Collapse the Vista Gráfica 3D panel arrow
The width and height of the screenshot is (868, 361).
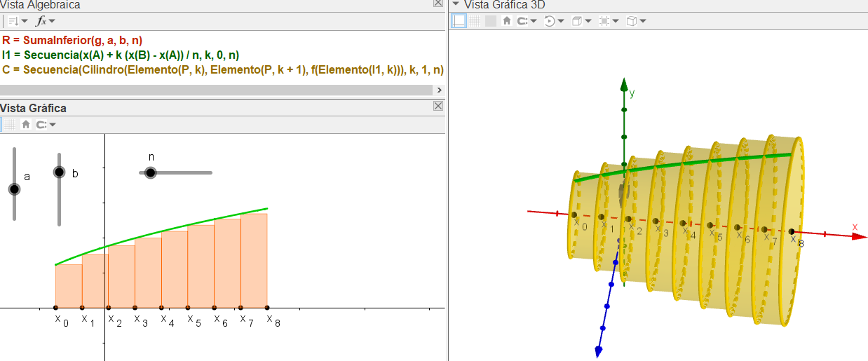click(456, 4)
